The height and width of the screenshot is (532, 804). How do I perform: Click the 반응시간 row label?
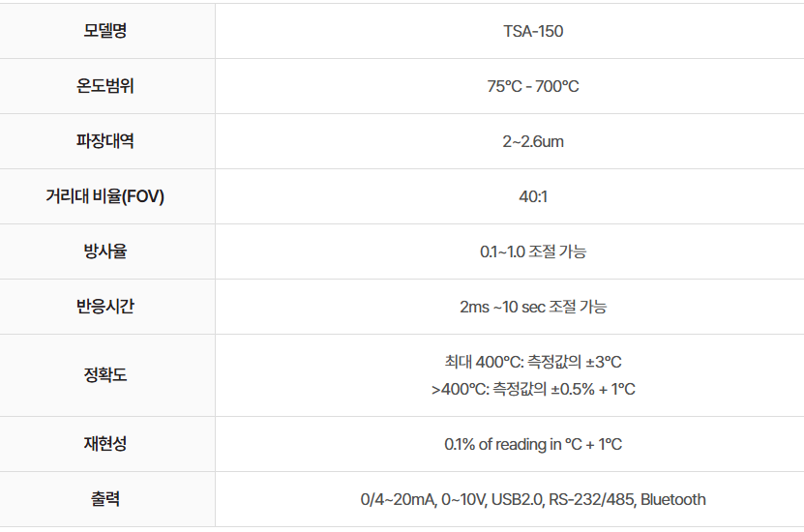[105, 307]
